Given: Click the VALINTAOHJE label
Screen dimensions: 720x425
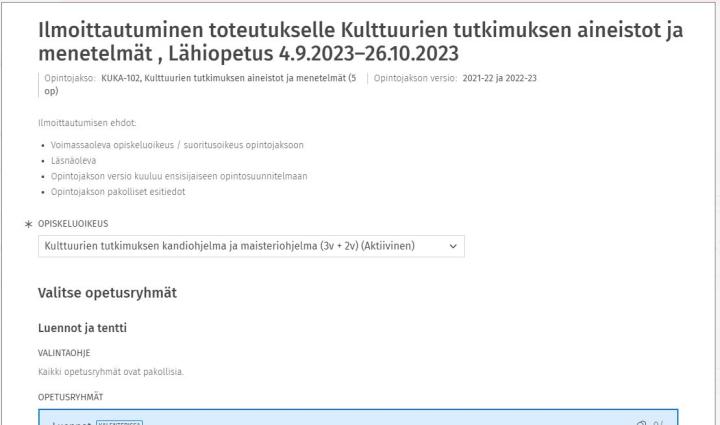Looking at the screenshot, I should pyautogui.click(x=64, y=353).
